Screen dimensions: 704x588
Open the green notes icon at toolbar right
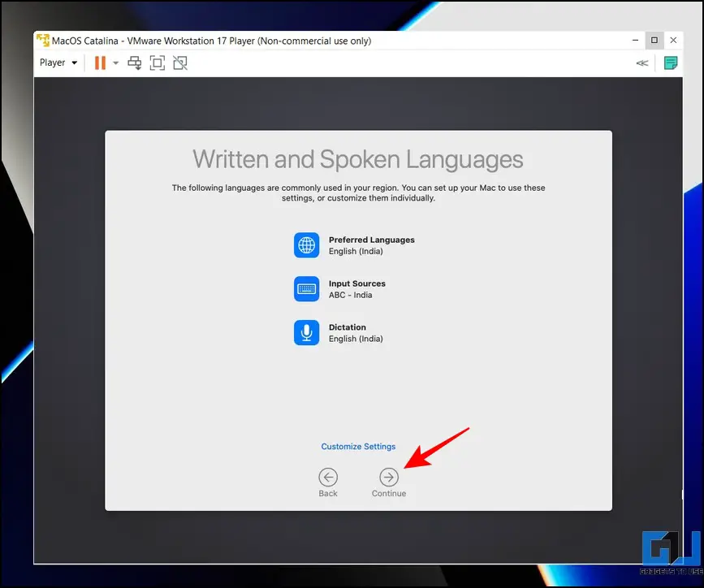[671, 63]
